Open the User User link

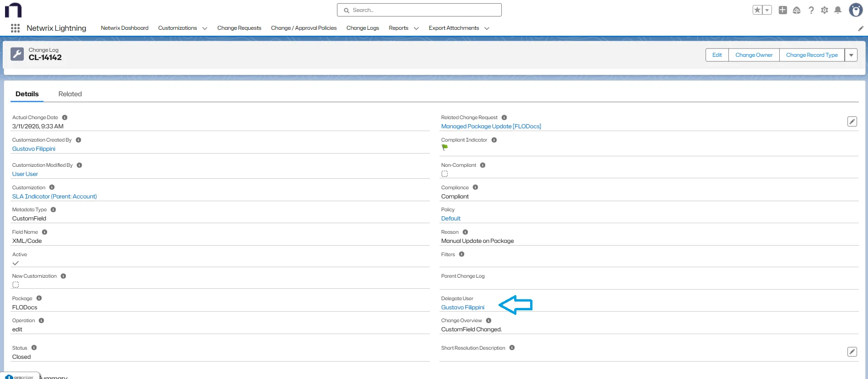(25, 174)
